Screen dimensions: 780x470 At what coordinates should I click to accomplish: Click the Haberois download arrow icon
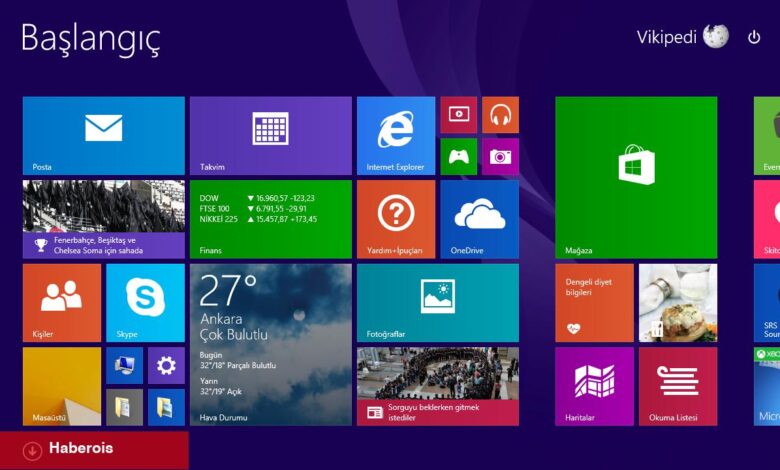coord(32,451)
